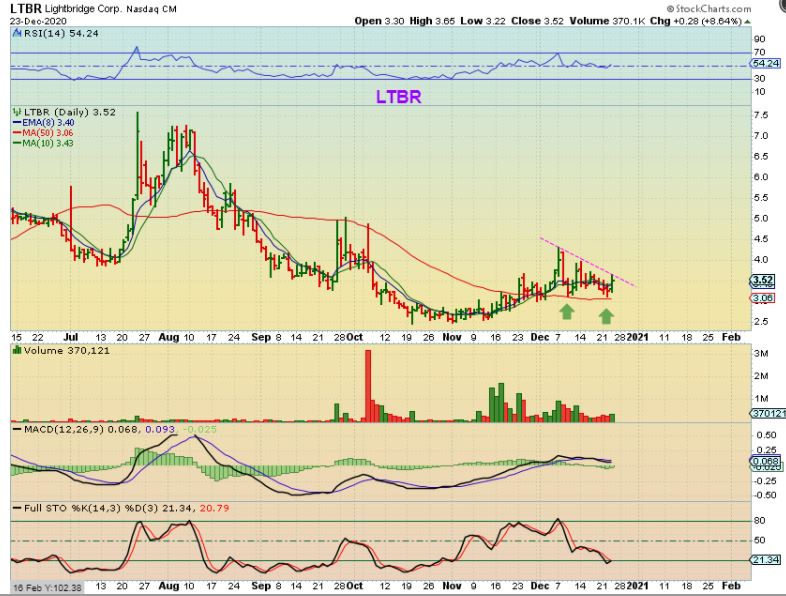Click the 16 Feb Y:102.38 status readout
Image resolution: width=786 pixels, height=596 pixels.
(47, 587)
